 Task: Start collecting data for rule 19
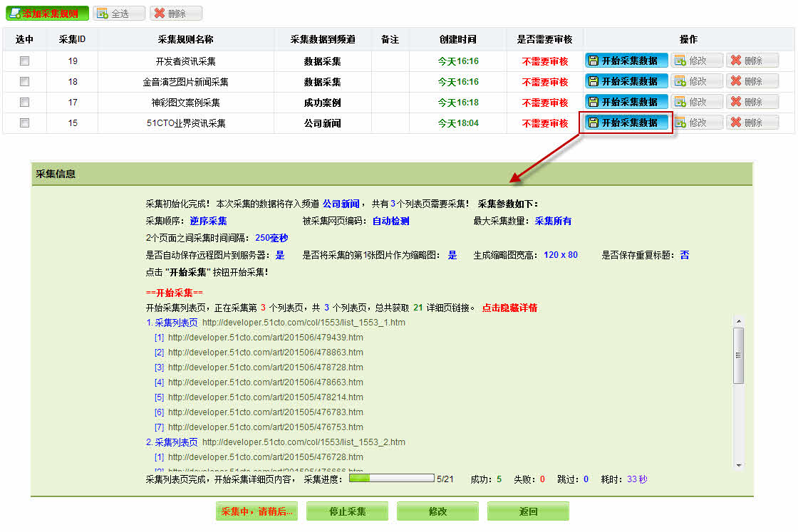(x=626, y=61)
